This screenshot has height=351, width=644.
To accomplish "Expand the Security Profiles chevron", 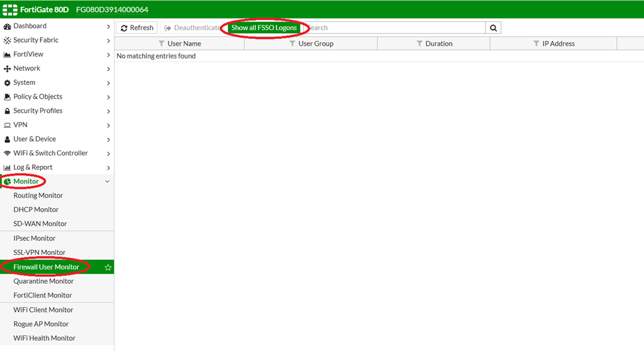I will point(108,111).
